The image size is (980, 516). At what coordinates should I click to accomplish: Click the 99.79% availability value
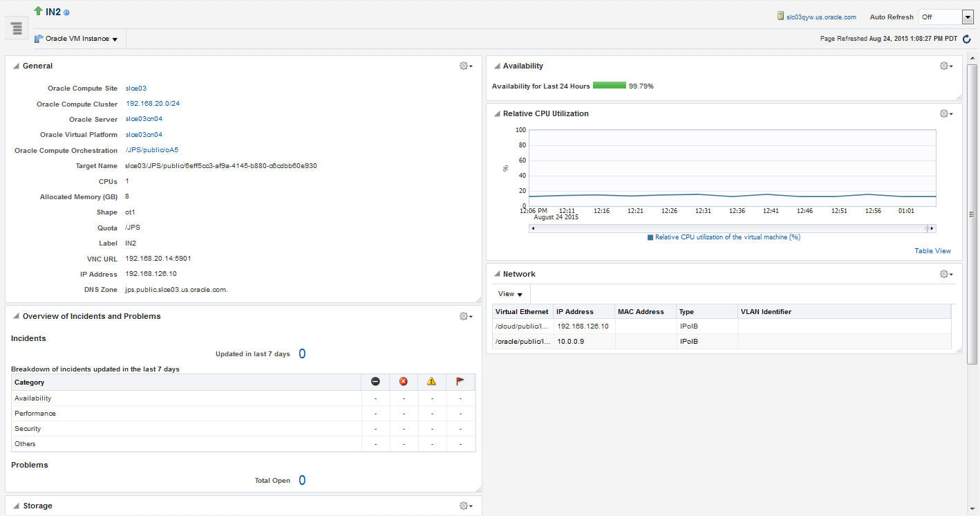[641, 86]
